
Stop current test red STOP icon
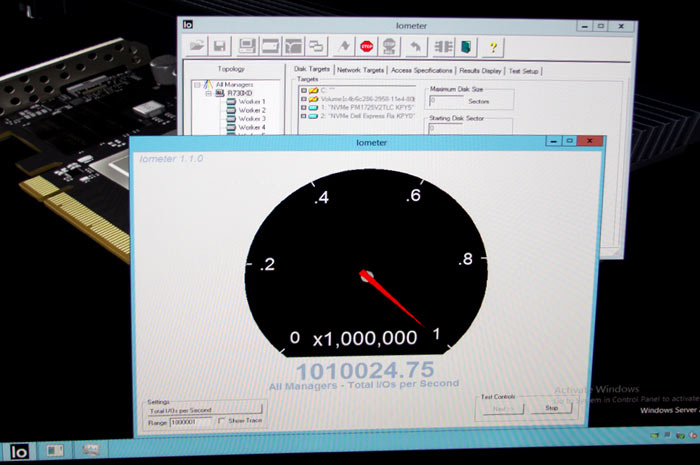[367, 46]
